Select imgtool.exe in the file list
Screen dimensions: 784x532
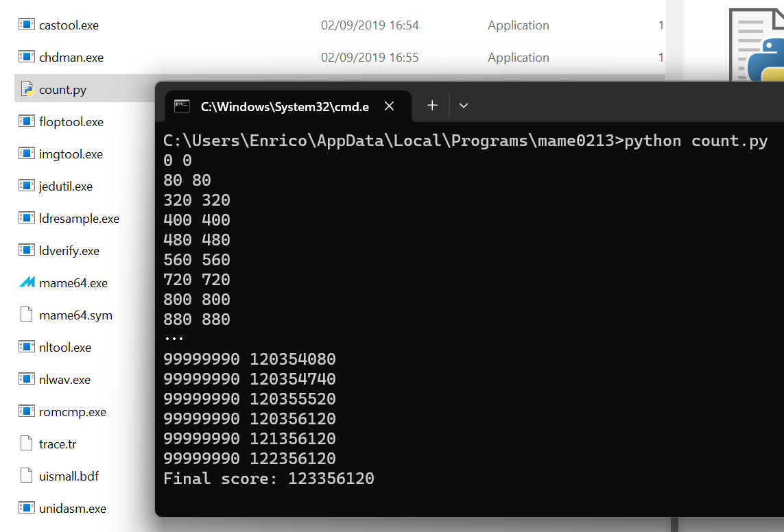click(71, 154)
